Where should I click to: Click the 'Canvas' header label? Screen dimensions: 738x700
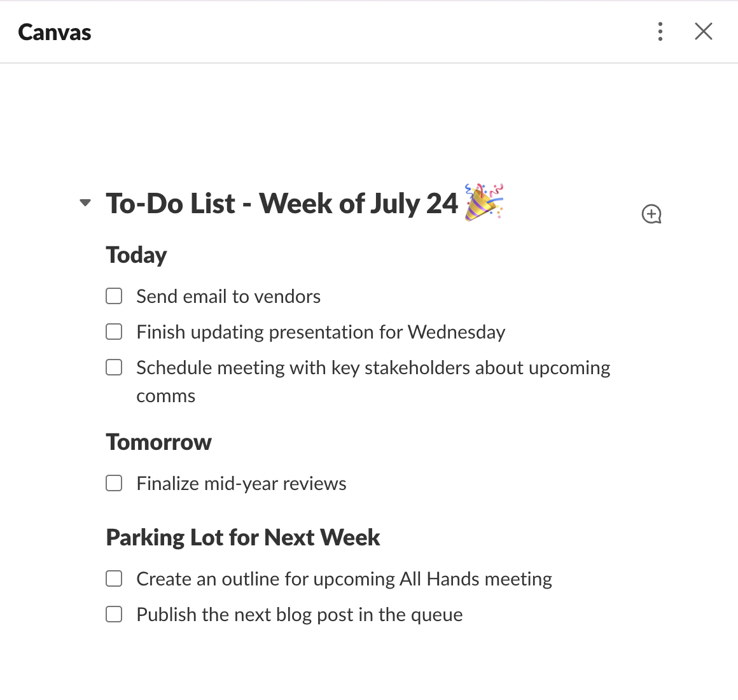point(54,31)
